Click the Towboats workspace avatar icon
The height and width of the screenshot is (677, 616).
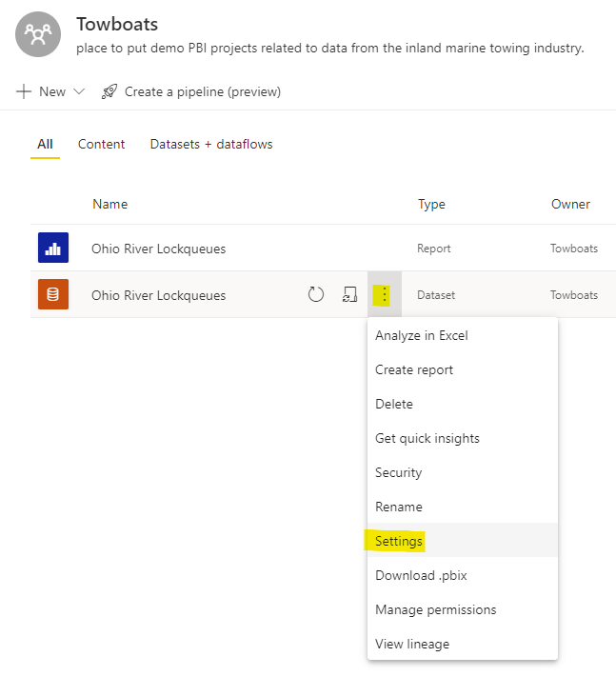(39, 35)
